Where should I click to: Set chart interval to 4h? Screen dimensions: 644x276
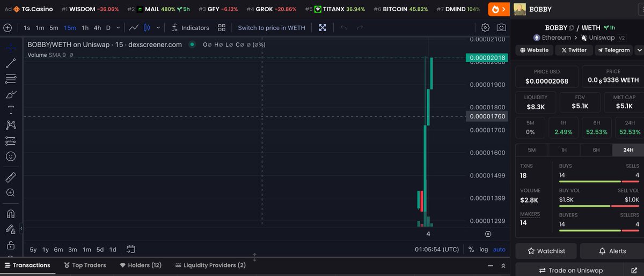click(x=97, y=28)
